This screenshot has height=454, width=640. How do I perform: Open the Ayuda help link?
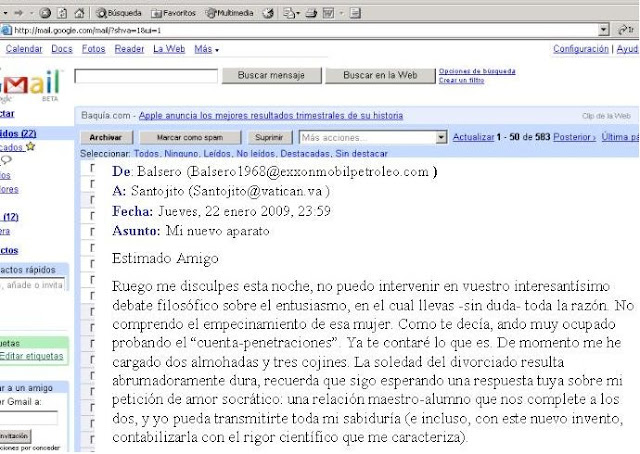(628, 49)
